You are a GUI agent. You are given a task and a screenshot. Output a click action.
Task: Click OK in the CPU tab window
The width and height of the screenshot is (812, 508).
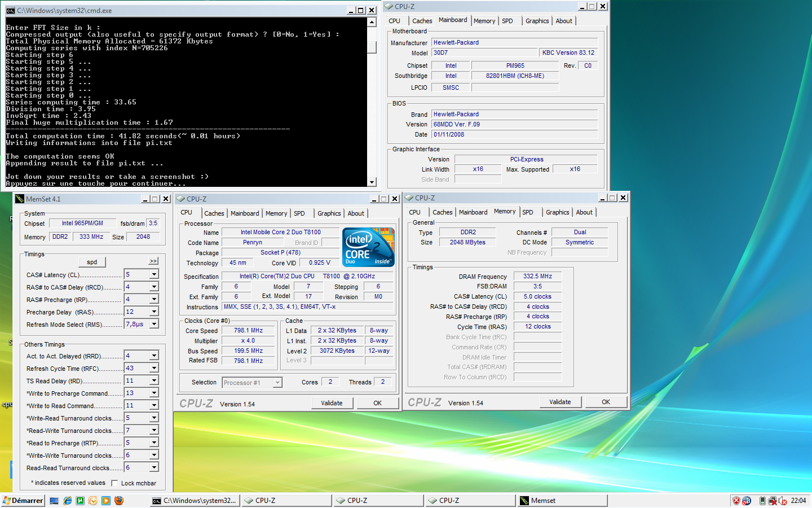[x=378, y=403]
